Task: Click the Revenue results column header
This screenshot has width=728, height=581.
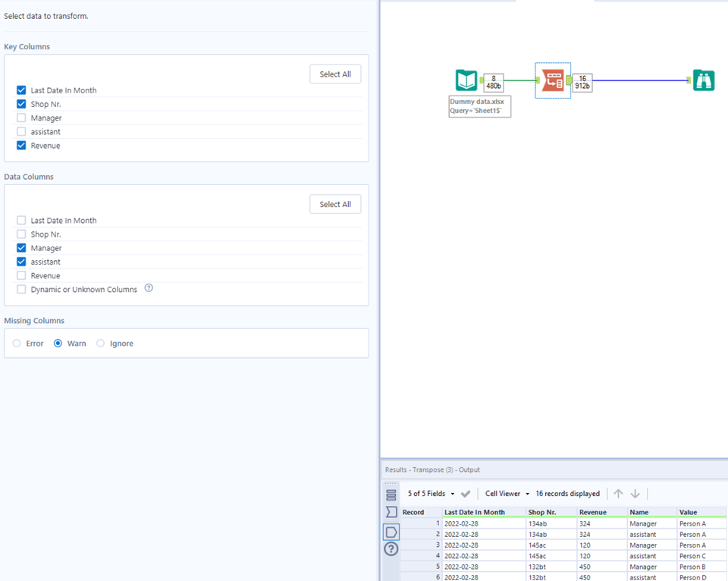Action: (x=602, y=512)
